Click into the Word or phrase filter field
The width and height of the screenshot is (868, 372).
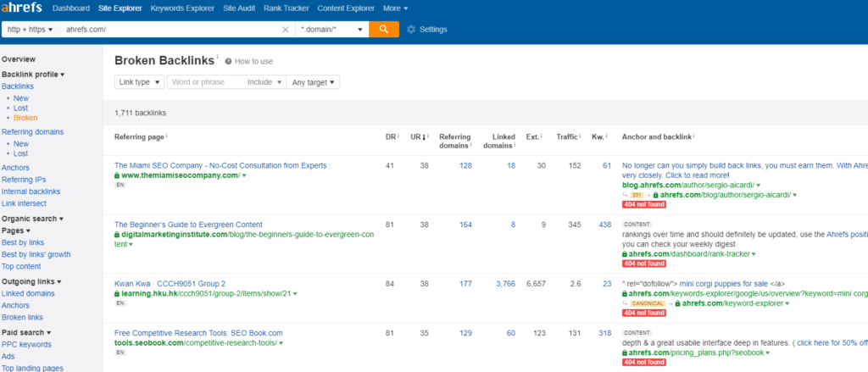205,82
